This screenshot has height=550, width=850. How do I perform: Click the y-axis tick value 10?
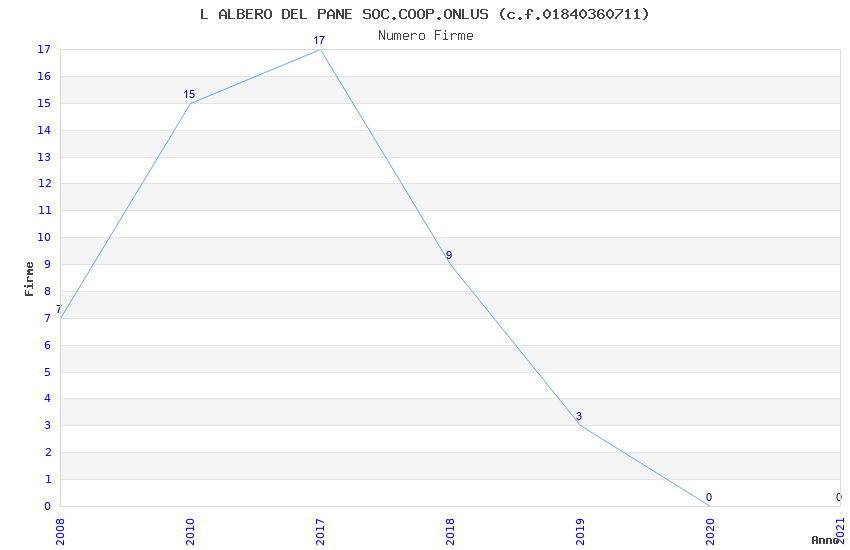44,237
